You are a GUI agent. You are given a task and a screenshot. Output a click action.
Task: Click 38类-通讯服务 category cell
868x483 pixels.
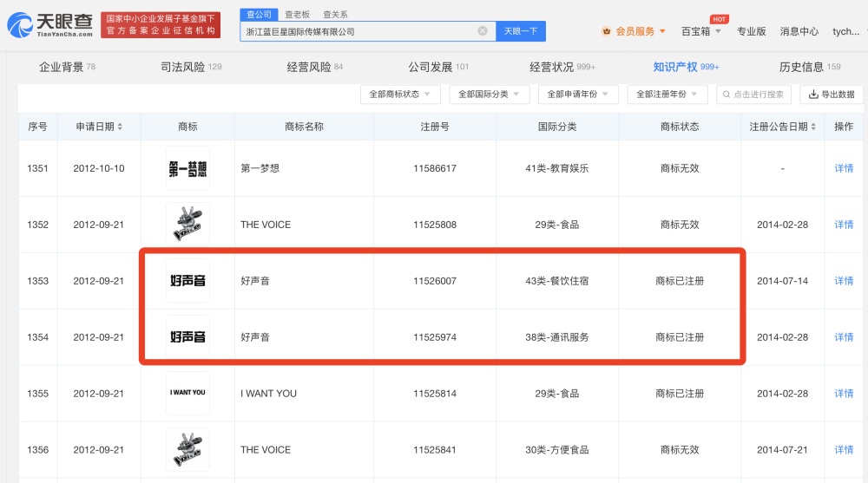coord(557,337)
